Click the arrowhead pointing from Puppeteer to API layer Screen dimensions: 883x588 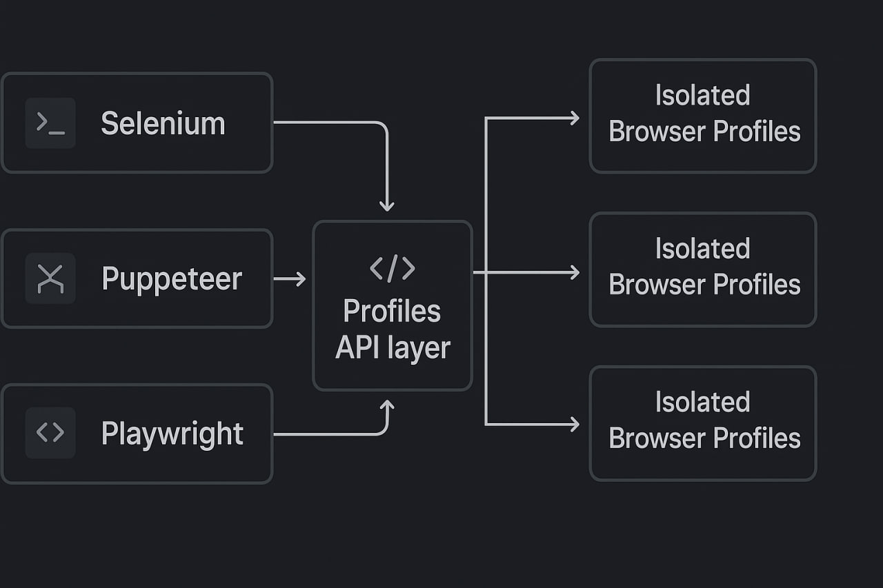(x=299, y=279)
